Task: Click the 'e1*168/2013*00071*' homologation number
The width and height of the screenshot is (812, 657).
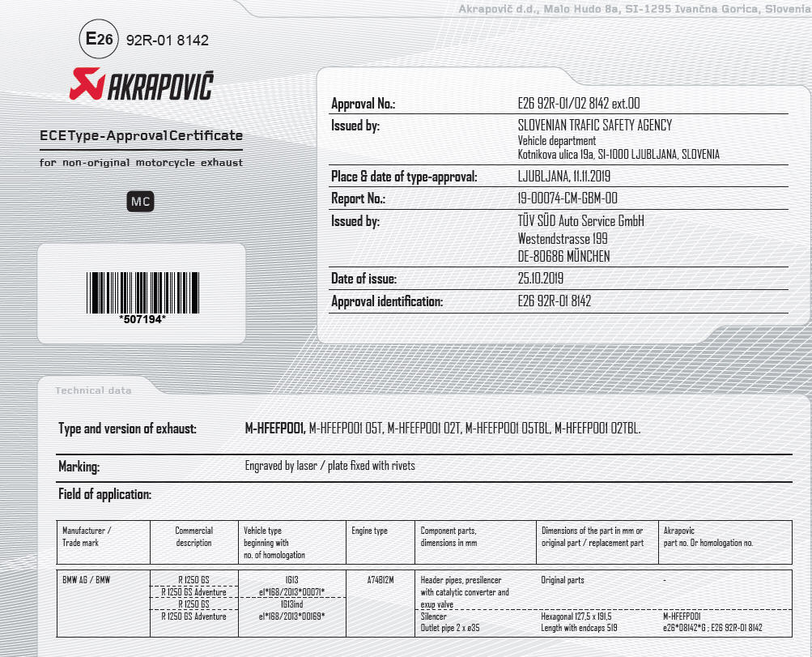Action: 291,592
